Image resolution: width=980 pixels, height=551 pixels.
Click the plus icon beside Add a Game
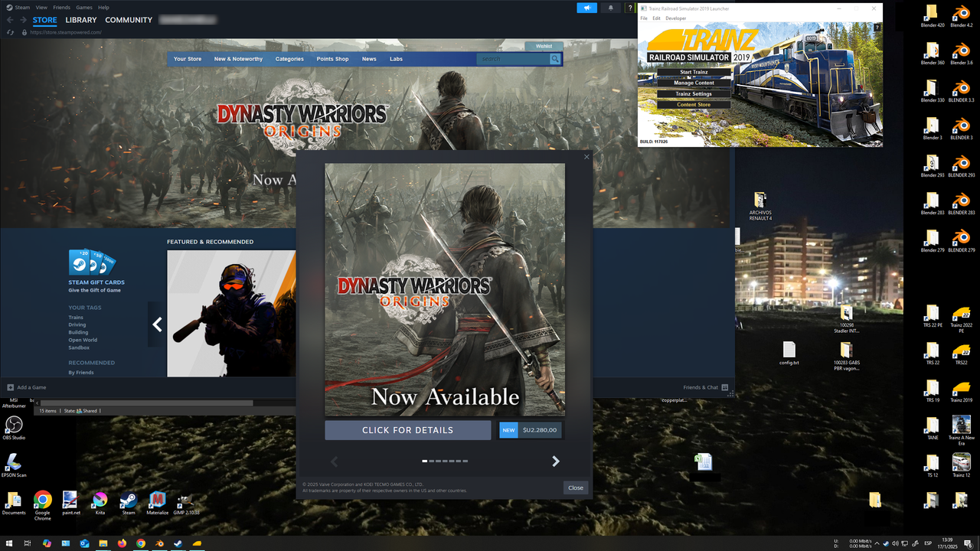11,387
